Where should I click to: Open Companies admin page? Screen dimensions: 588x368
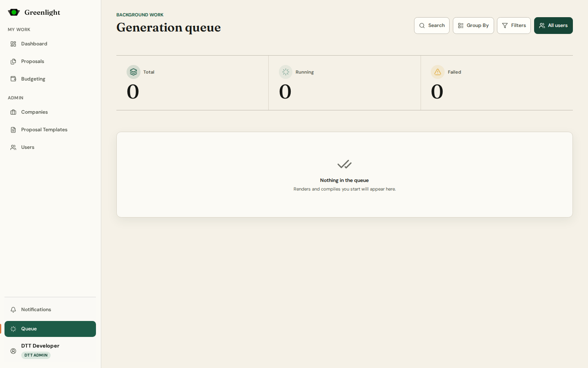[x=50, y=112]
